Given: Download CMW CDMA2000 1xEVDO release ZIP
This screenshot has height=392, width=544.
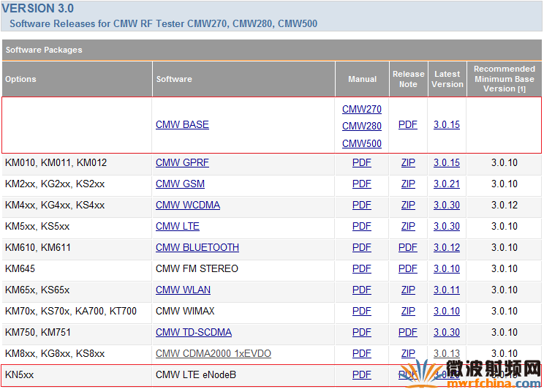Looking at the screenshot, I should pyautogui.click(x=408, y=353).
